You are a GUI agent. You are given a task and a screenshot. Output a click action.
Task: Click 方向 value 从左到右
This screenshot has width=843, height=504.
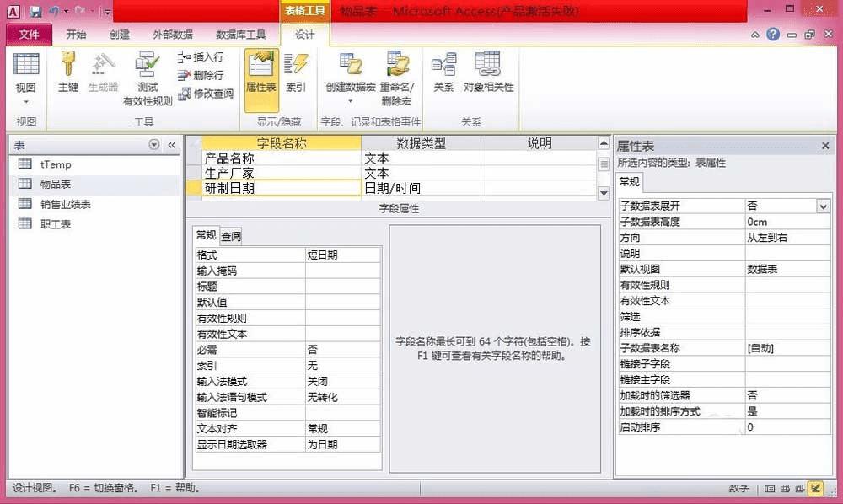tap(787, 238)
